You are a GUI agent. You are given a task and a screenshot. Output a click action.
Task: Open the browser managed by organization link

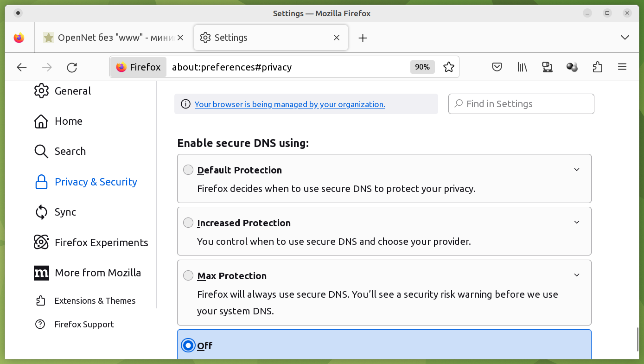290,104
